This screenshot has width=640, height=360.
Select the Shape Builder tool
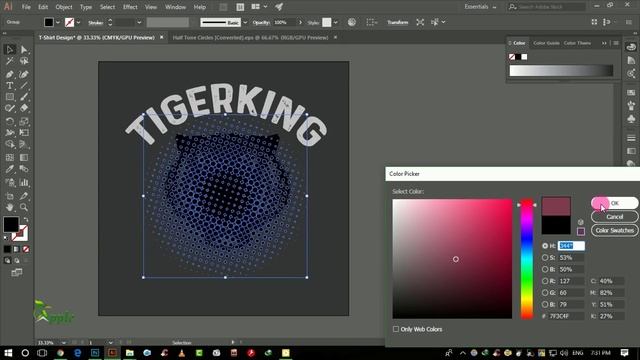coord(10,144)
